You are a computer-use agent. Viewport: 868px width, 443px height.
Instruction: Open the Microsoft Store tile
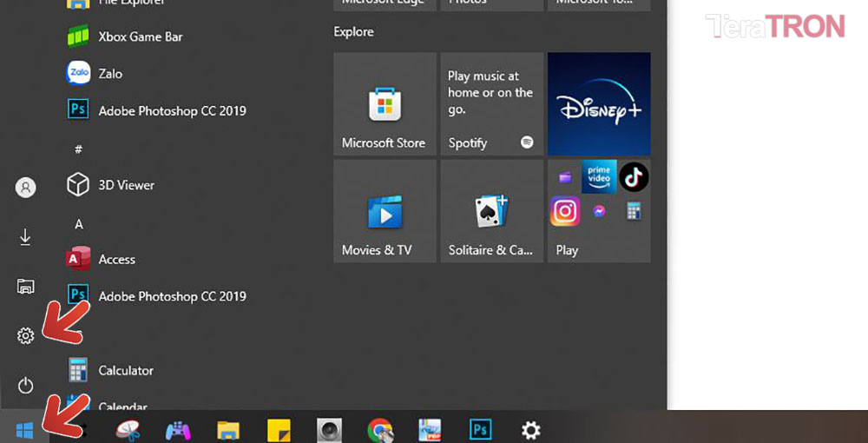point(384,104)
